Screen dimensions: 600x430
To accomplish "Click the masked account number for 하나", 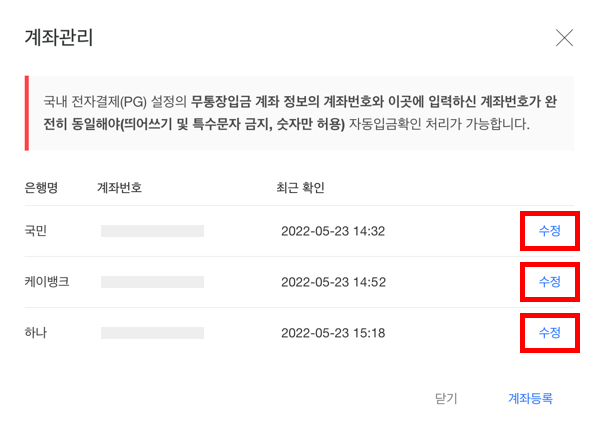I will (152, 331).
